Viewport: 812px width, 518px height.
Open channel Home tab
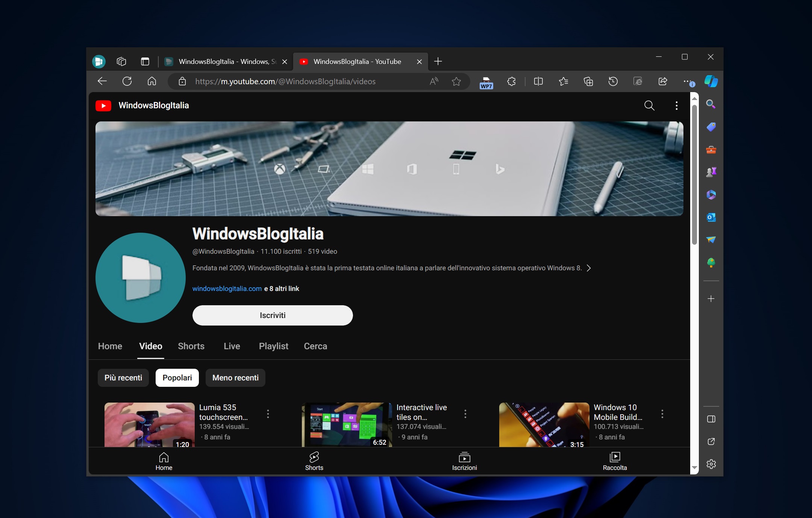click(110, 346)
